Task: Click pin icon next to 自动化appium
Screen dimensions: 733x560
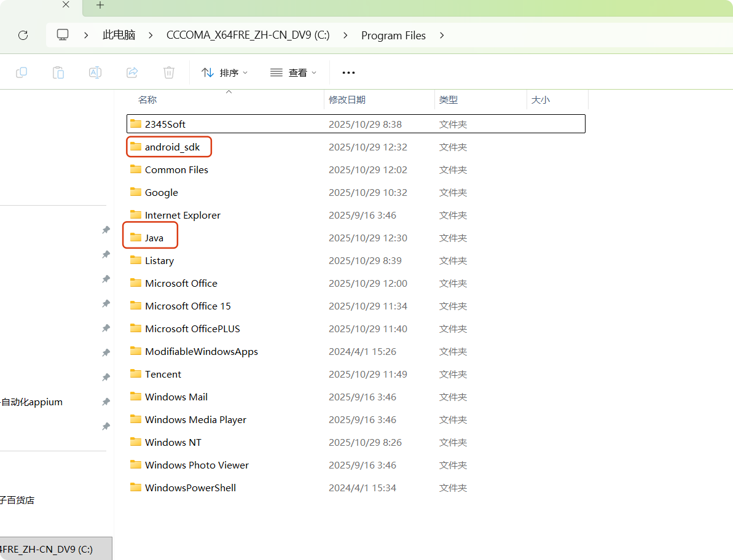Action: [x=106, y=402]
